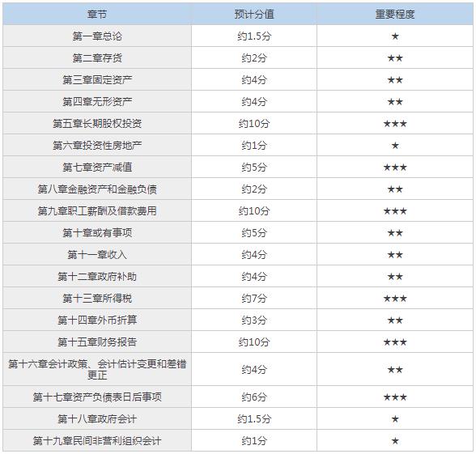476x454 pixels.
Task: Click the three stars for 第十七章资产负债表日后事项
Action: pyautogui.click(x=395, y=397)
